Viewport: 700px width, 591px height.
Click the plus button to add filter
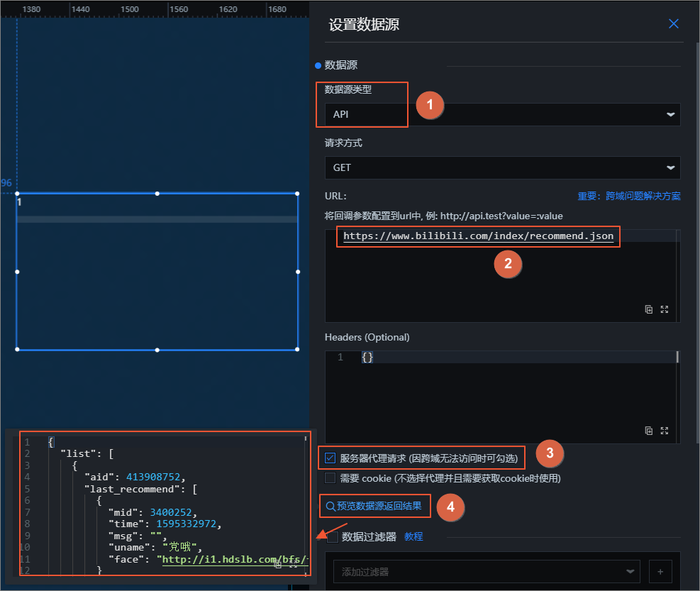point(660,572)
